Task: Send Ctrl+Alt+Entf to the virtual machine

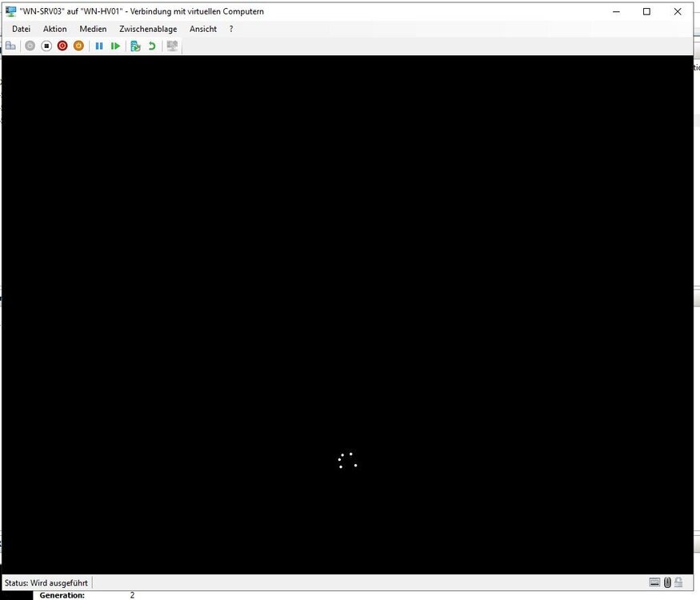Action: click(10, 46)
